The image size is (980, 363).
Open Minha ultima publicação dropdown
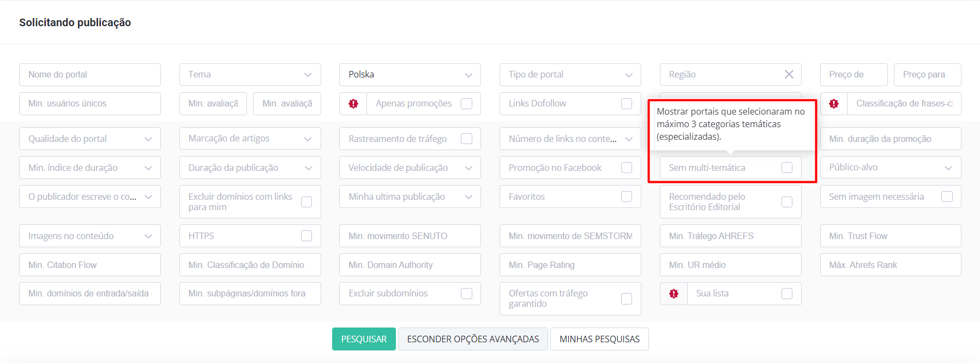(x=410, y=197)
